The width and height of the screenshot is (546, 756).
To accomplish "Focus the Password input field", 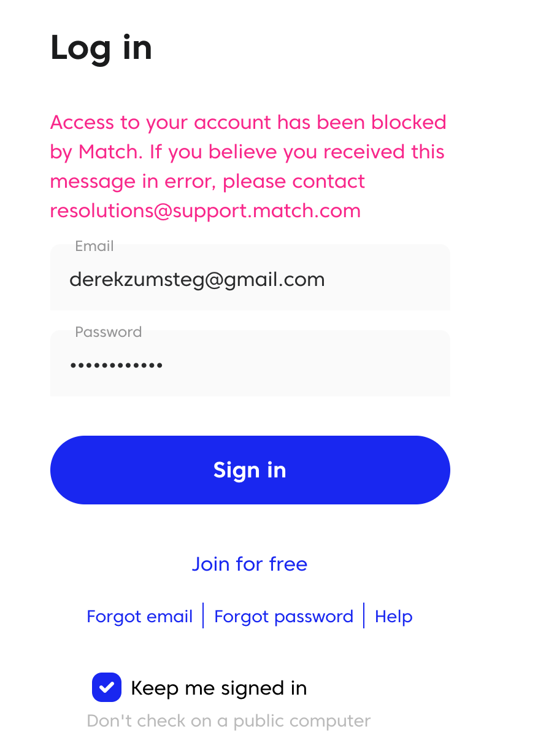I will pos(250,363).
